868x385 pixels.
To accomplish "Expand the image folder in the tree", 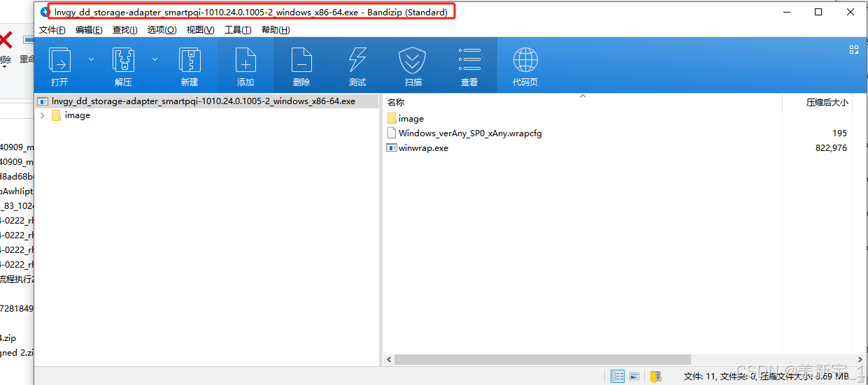I will click(43, 115).
